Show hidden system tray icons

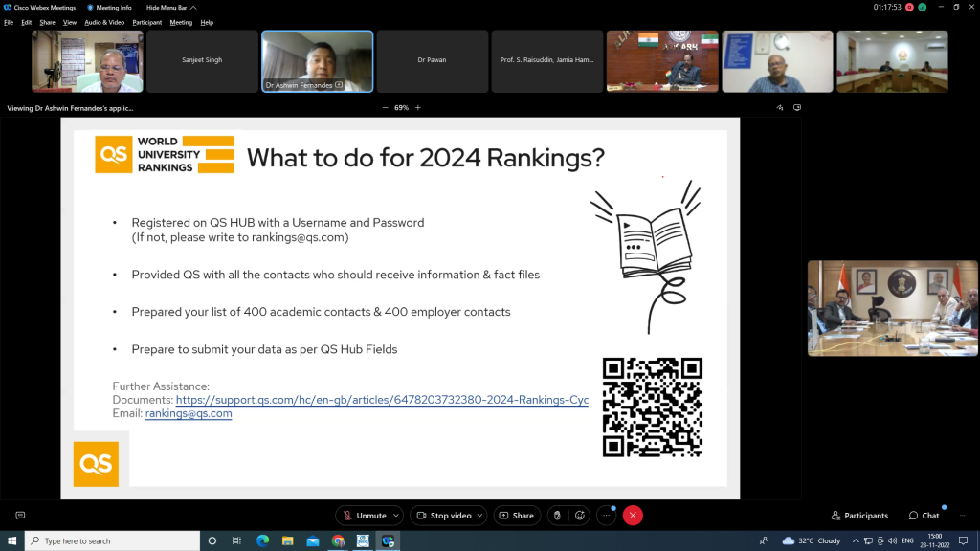856,541
